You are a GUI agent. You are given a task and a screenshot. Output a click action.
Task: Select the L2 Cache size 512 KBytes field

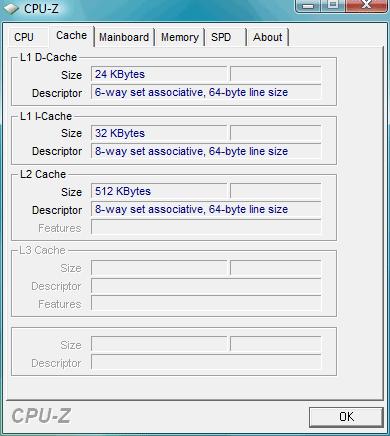coord(159,191)
